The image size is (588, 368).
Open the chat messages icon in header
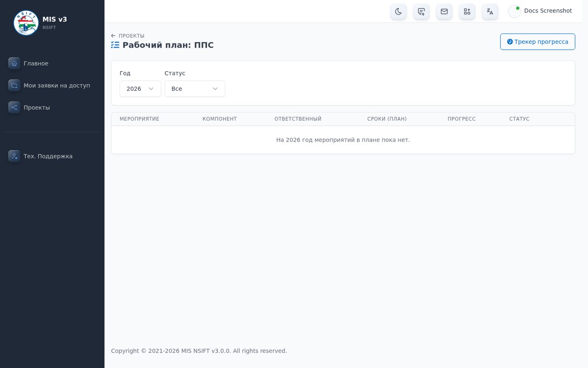point(421,11)
